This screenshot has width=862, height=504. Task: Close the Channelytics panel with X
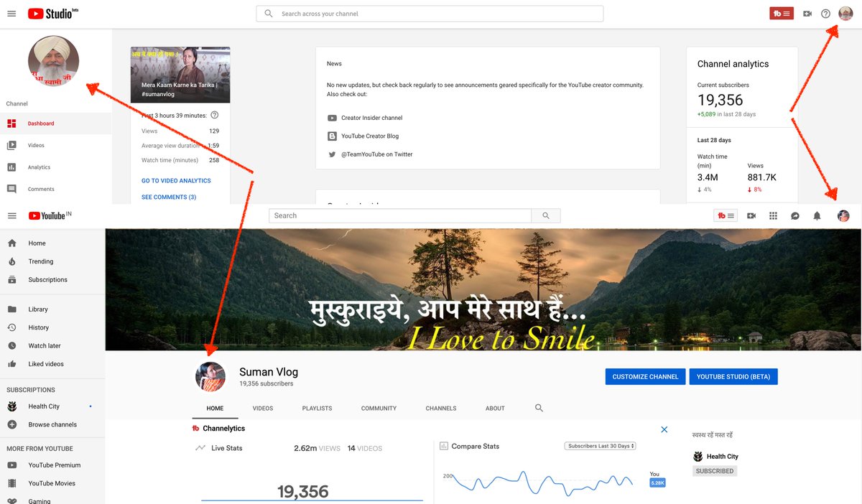(x=664, y=429)
